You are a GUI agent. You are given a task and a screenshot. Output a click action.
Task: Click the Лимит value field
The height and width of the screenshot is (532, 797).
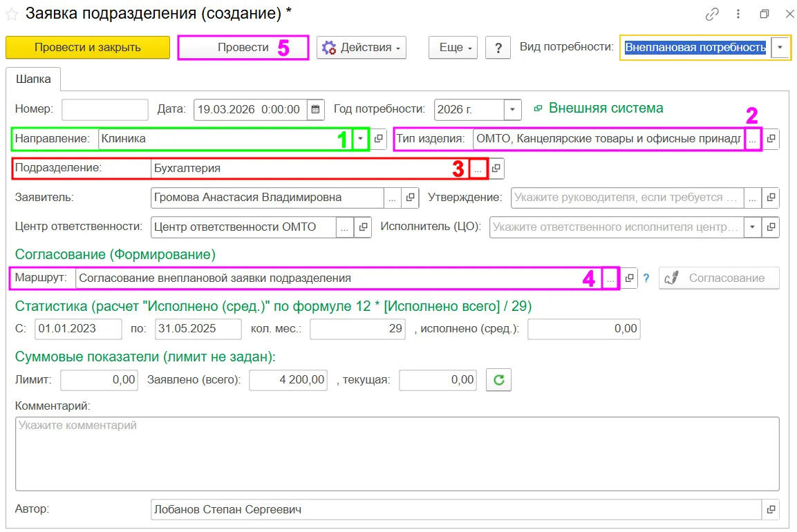(x=99, y=380)
